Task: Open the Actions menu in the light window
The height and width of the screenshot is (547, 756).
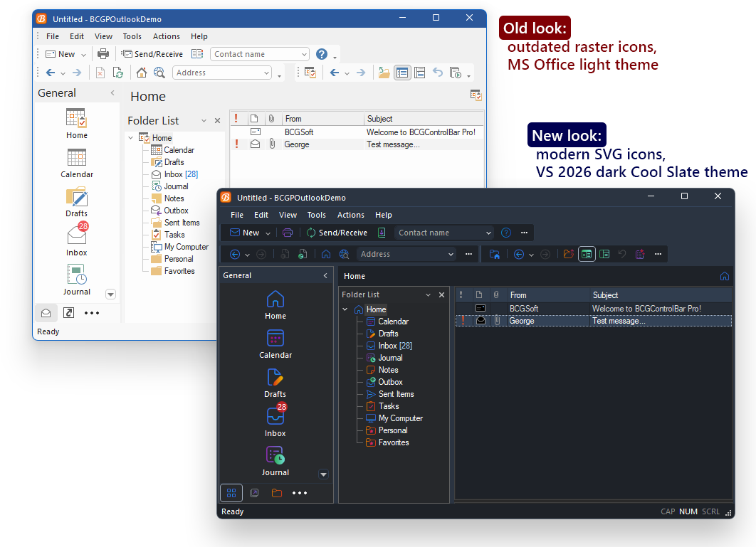Action: tap(166, 36)
